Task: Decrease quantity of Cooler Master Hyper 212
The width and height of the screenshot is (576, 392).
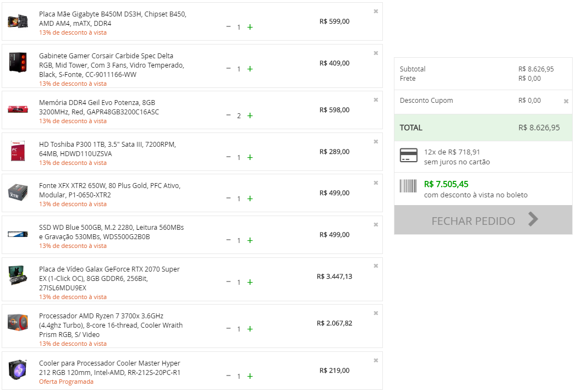Action: (x=228, y=376)
